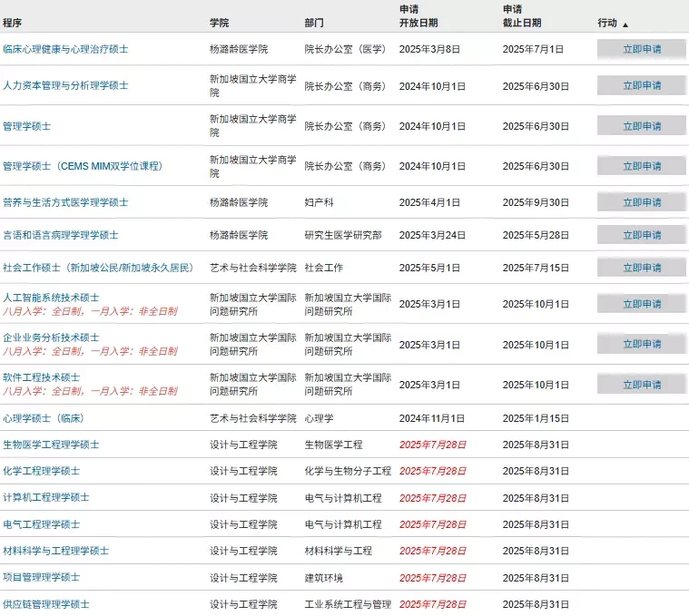
Task: Select 心理学 department cell
Action: (x=319, y=418)
